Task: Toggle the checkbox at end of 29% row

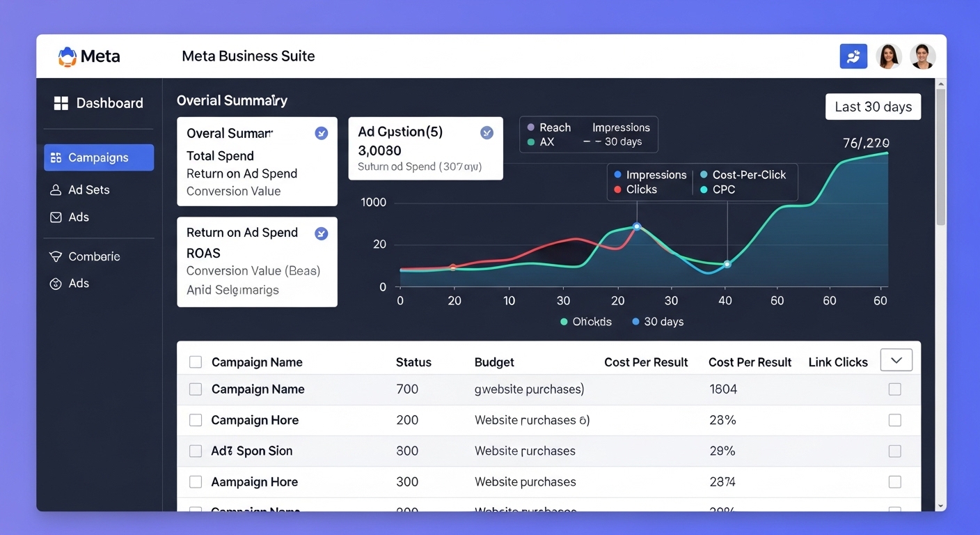Action: coord(895,451)
